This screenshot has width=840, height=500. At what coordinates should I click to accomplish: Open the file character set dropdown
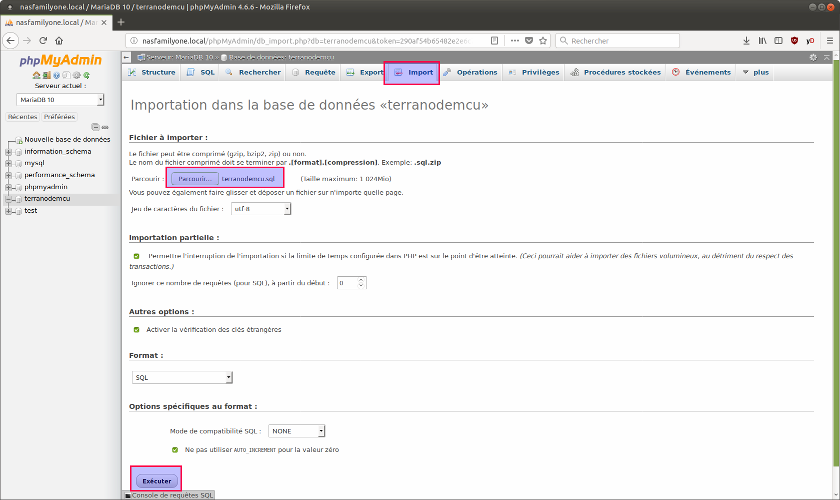260,209
